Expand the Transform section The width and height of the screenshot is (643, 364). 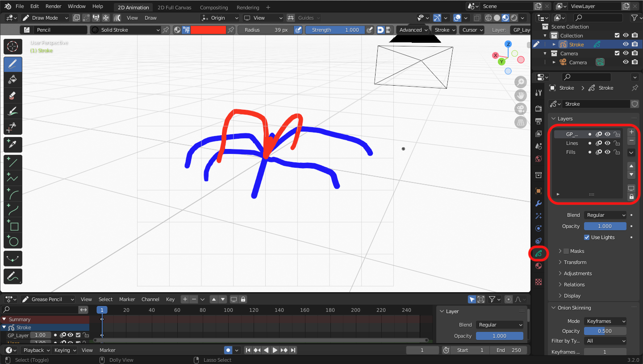pos(575,262)
